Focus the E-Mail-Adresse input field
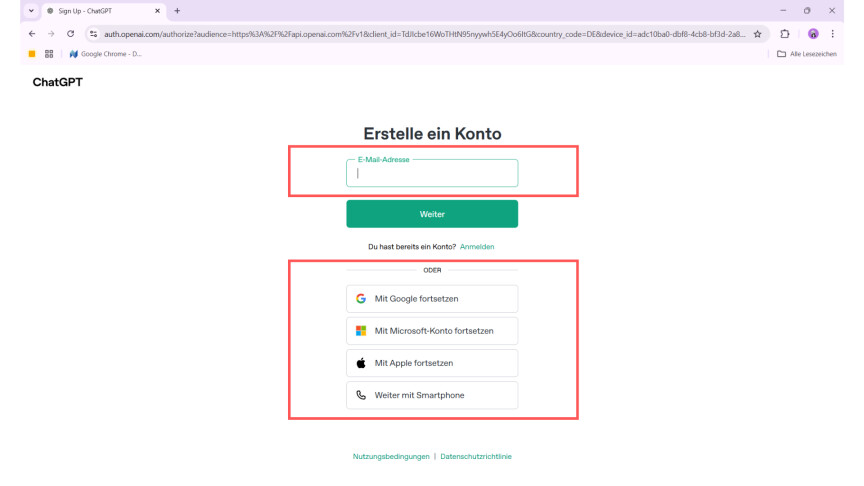Viewport: 864px width, 486px height. coord(432,174)
